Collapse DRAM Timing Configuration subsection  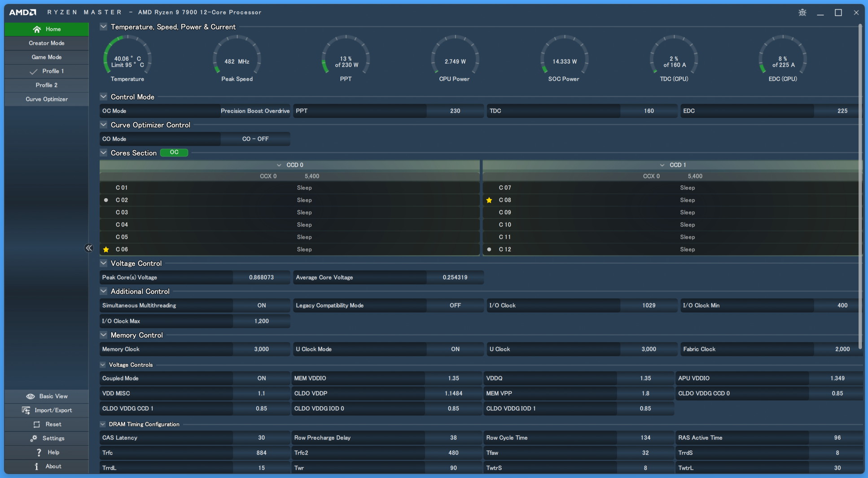(103, 424)
